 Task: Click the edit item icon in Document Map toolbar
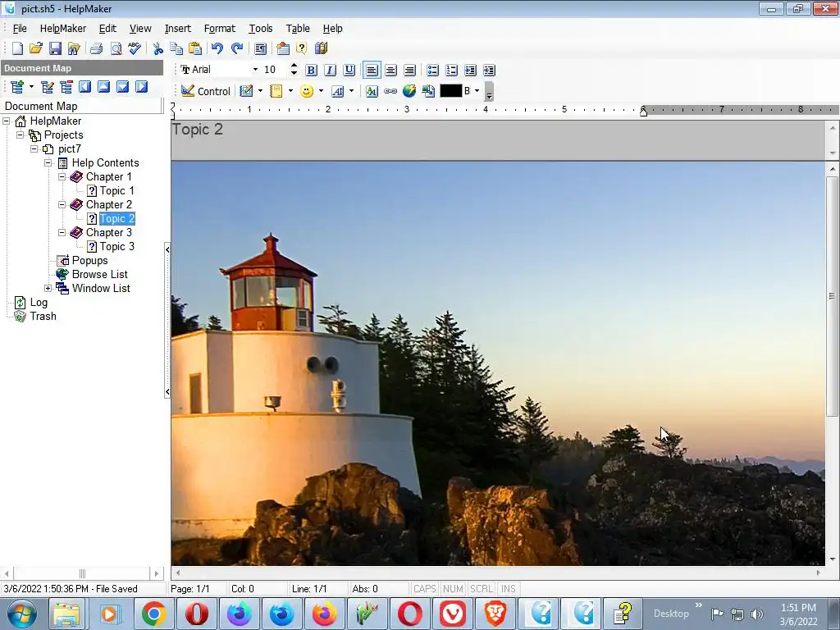[x=47, y=87]
